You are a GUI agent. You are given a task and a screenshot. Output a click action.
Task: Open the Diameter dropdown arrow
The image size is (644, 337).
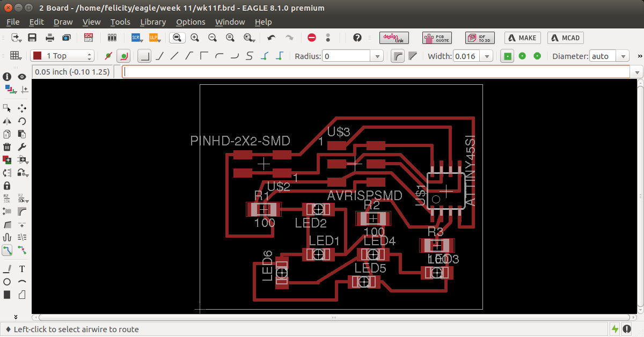click(623, 56)
